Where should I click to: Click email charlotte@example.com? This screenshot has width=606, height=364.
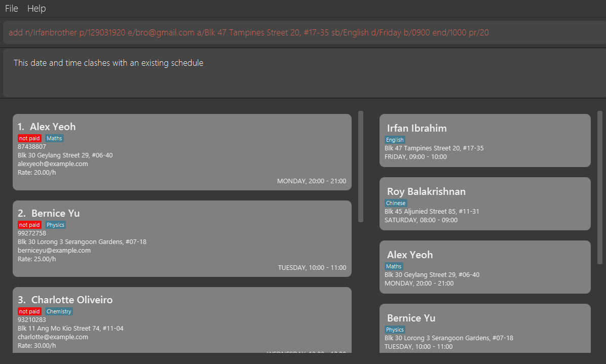pyautogui.click(x=53, y=337)
